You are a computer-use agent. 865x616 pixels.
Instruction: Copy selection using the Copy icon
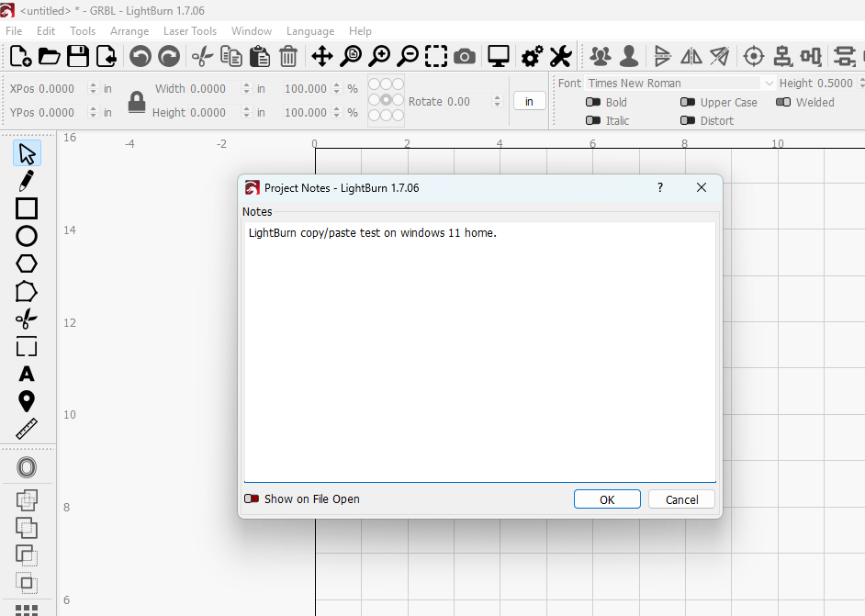tap(231, 56)
